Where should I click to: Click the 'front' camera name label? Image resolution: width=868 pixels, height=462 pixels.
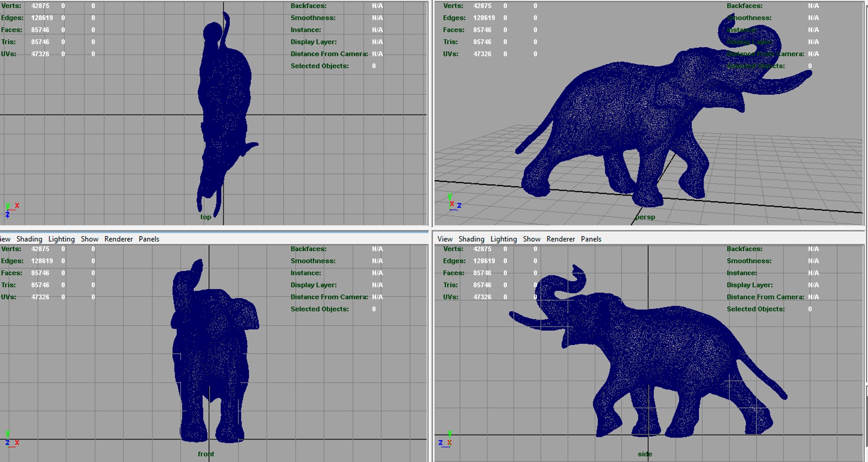pyautogui.click(x=206, y=454)
